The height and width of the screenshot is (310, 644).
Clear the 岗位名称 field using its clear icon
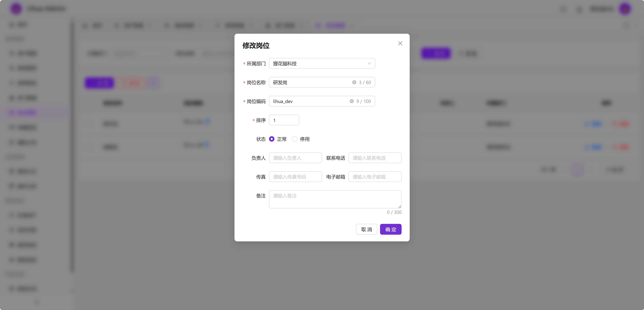point(354,82)
